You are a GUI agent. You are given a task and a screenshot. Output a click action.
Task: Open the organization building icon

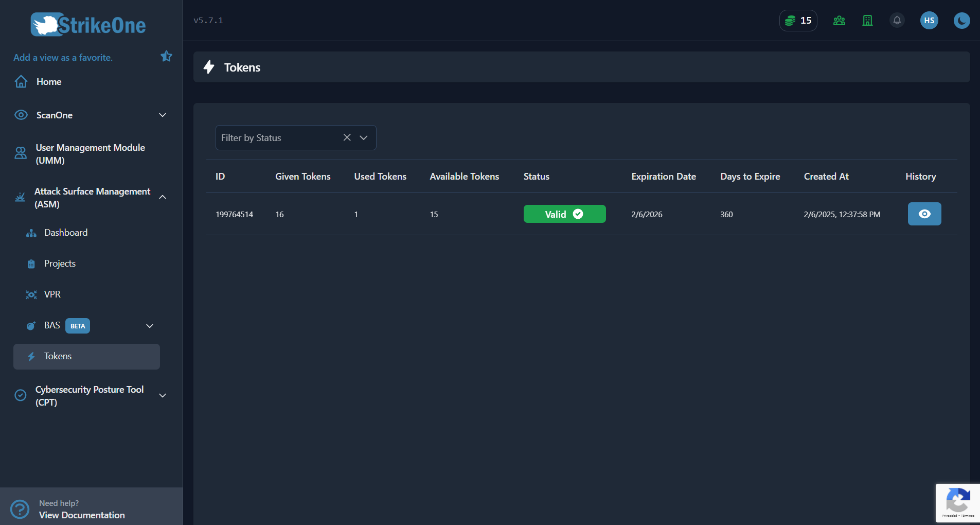point(867,20)
